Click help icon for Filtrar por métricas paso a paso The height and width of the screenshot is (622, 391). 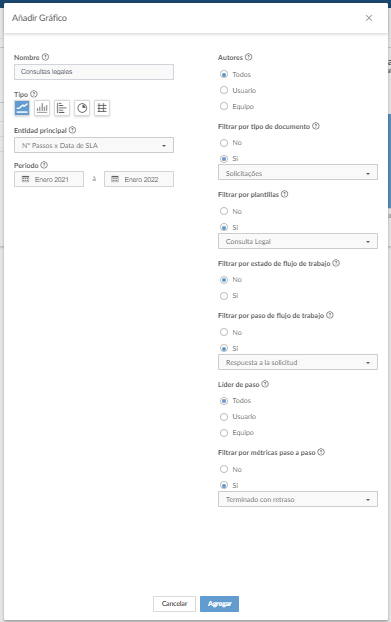(321, 452)
